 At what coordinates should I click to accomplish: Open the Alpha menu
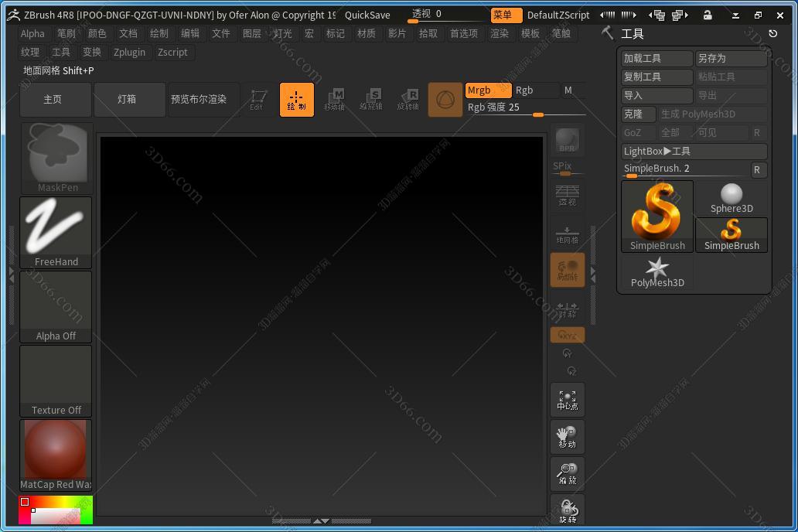pyautogui.click(x=32, y=33)
